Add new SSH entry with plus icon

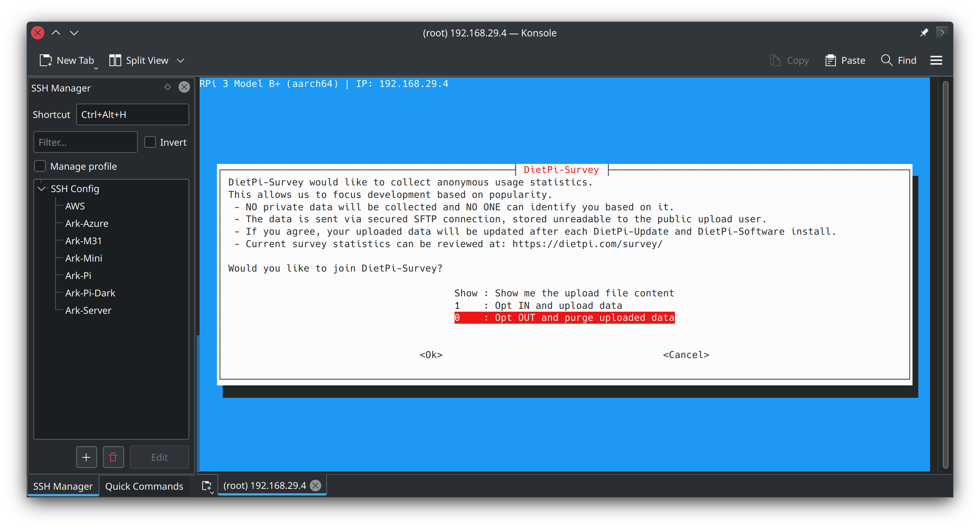tap(86, 457)
